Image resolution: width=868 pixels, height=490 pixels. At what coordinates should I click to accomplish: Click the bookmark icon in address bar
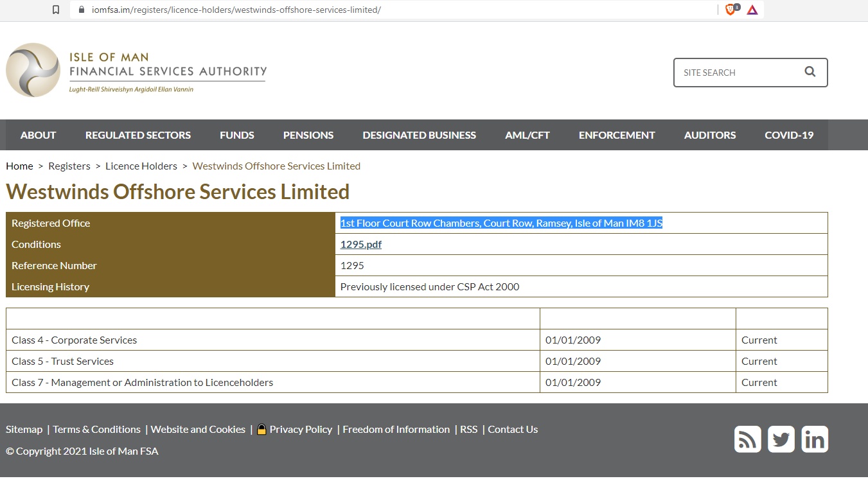(x=56, y=10)
